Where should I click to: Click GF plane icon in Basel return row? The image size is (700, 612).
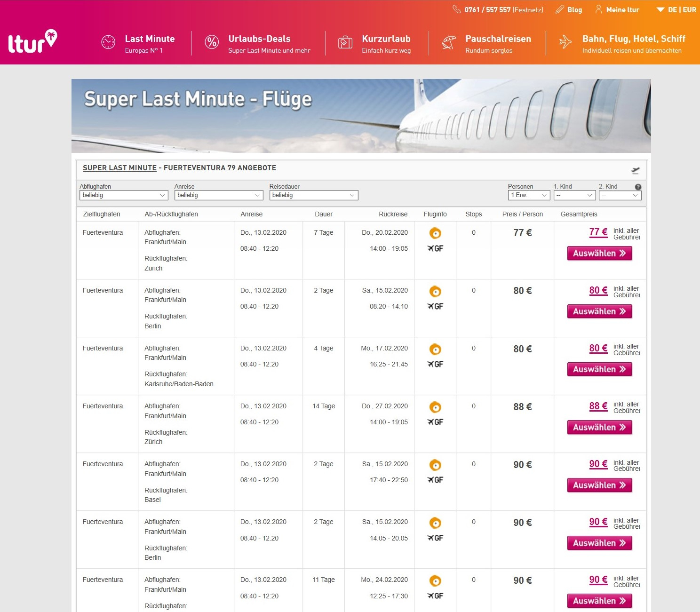point(435,480)
